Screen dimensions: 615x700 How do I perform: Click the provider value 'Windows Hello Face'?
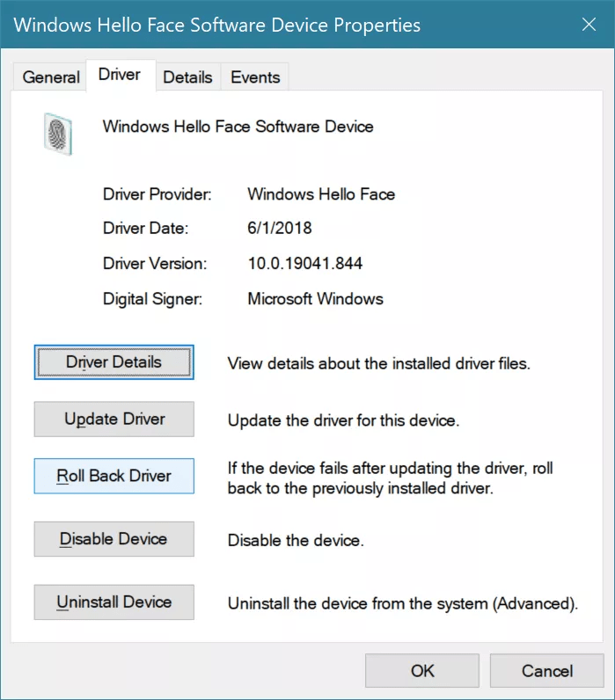pyautogui.click(x=321, y=194)
